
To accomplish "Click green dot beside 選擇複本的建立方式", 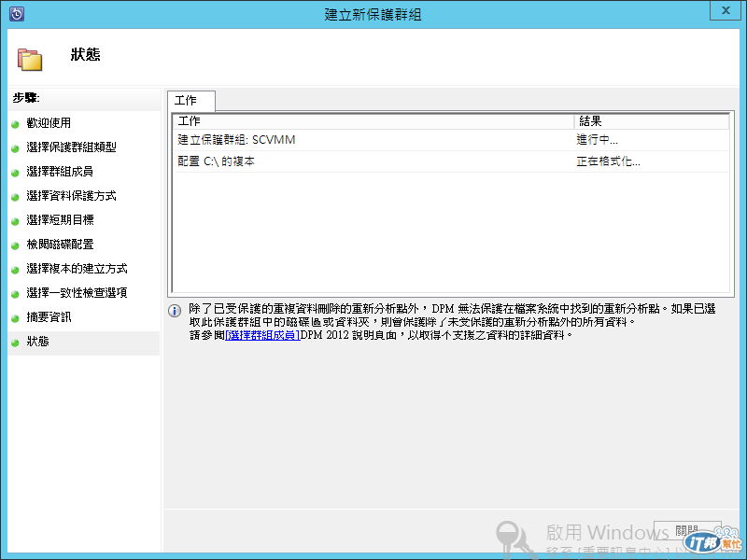I will tap(15, 270).
